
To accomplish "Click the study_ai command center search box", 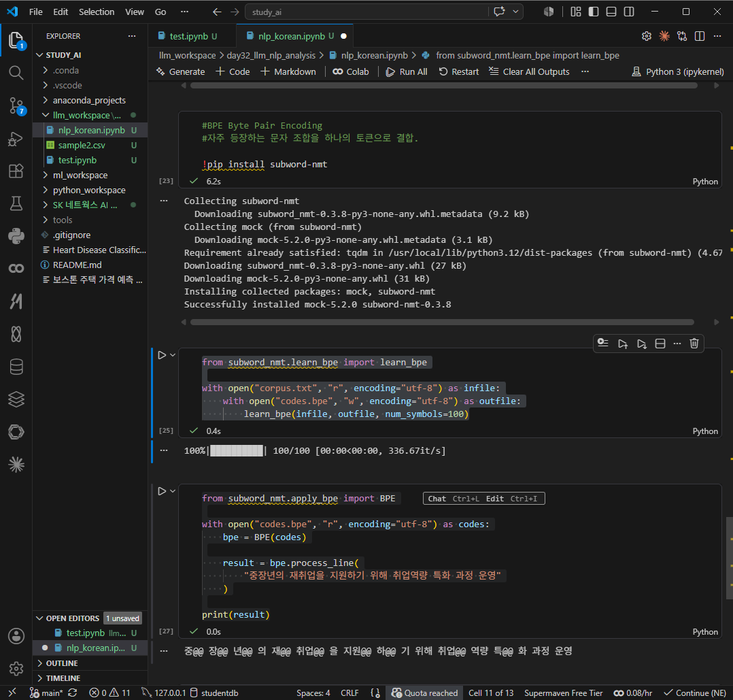I will [x=367, y=12].
